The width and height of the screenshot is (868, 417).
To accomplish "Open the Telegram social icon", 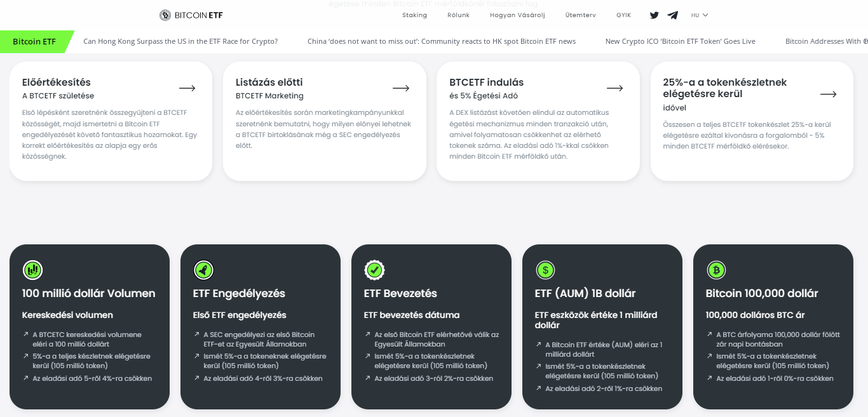I will pos(672,15).
